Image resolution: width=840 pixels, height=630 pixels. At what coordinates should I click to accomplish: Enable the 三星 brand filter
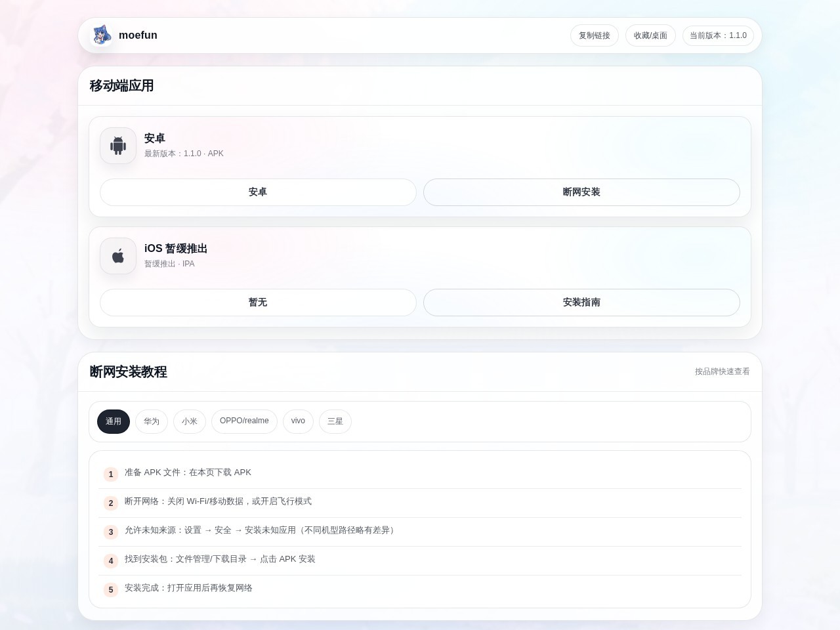(x=335, y=421)
